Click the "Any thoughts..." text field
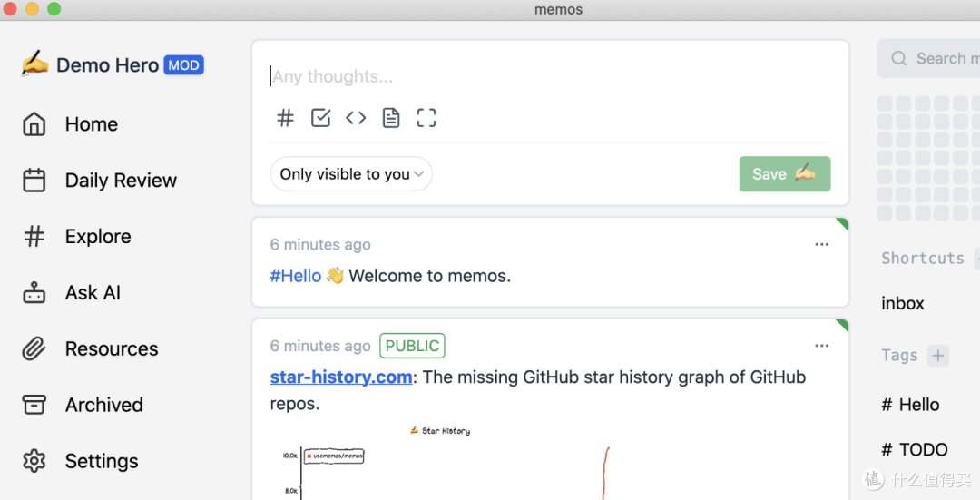 tap(544, 77)
